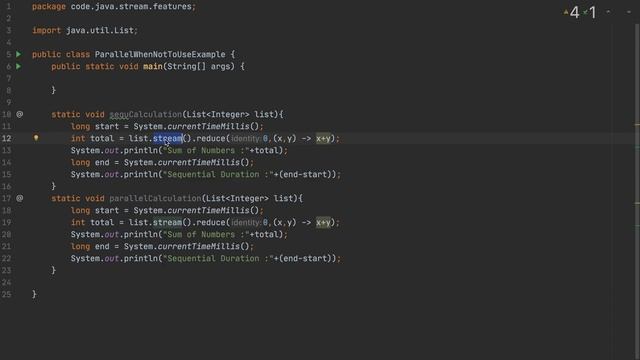The image size is (640, 360).
Task: Click the main method name on line 6
Action: [153, 67]
